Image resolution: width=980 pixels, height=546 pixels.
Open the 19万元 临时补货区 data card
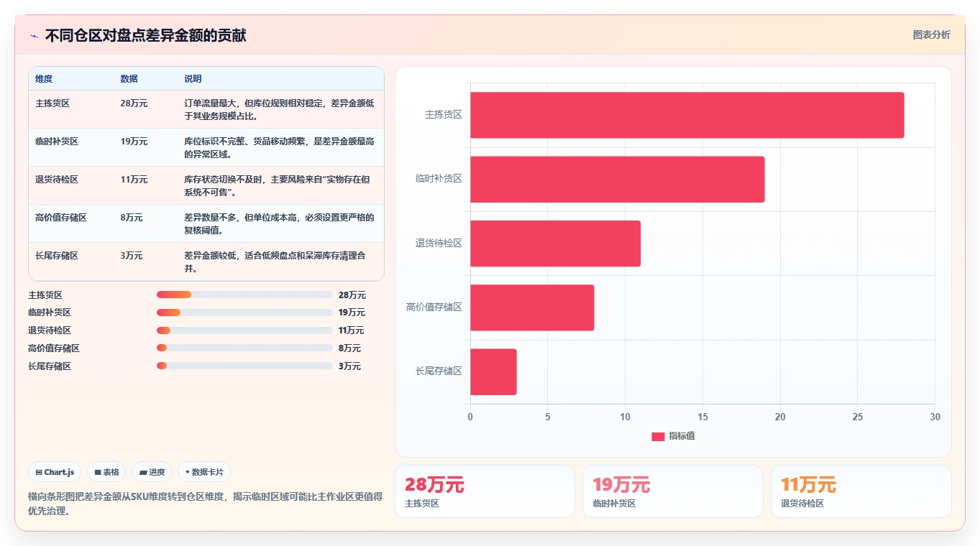[672, 491]
